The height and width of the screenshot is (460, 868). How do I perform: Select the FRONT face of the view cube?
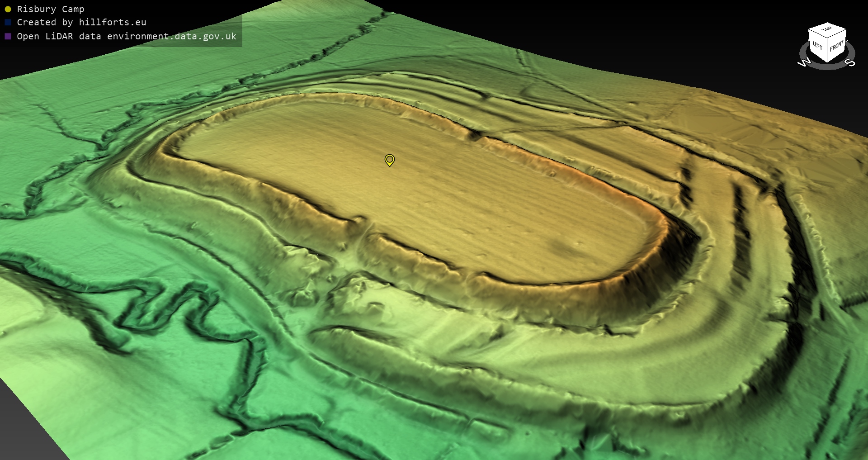837,46
